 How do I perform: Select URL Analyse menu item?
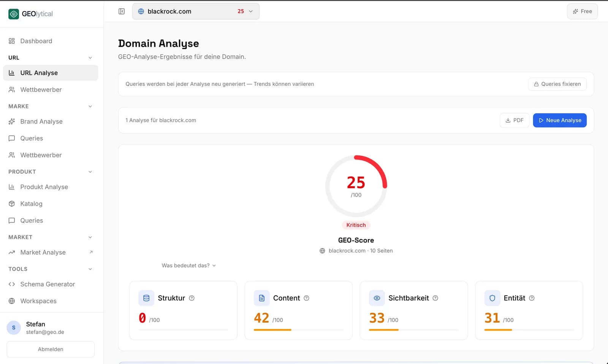click(51, 73)
